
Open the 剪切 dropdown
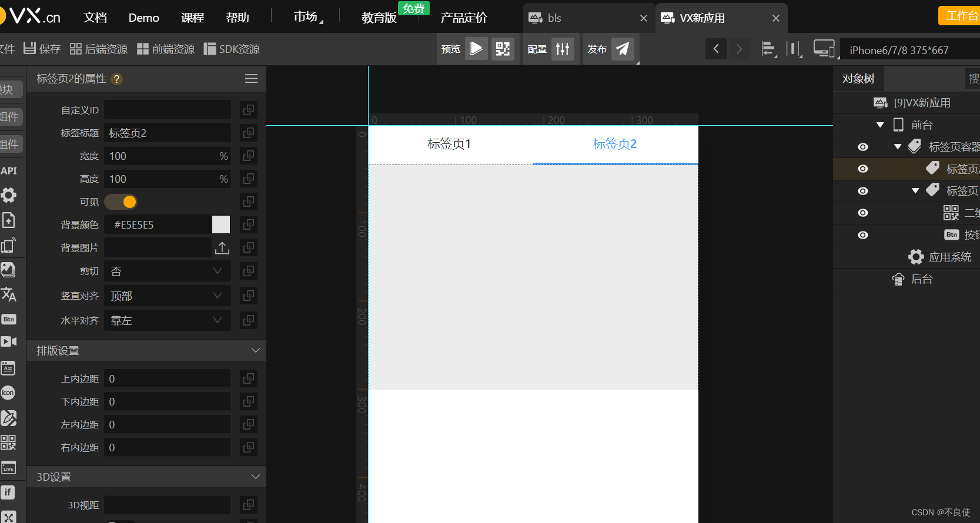point(168,271)
